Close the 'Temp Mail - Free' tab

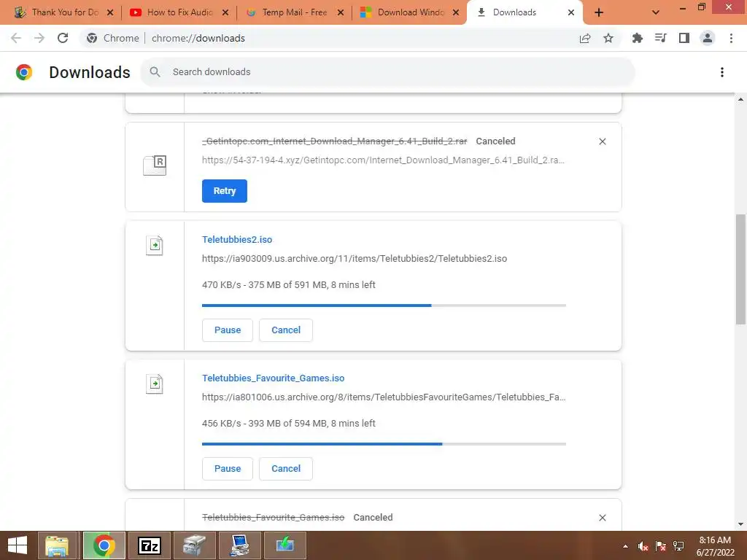click(x=341, y=12)
